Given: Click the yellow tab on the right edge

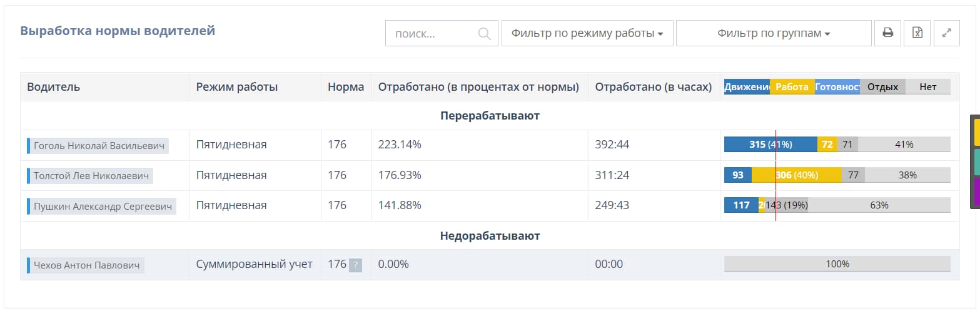Looking at the screenshot, I should tap(976, 131).
